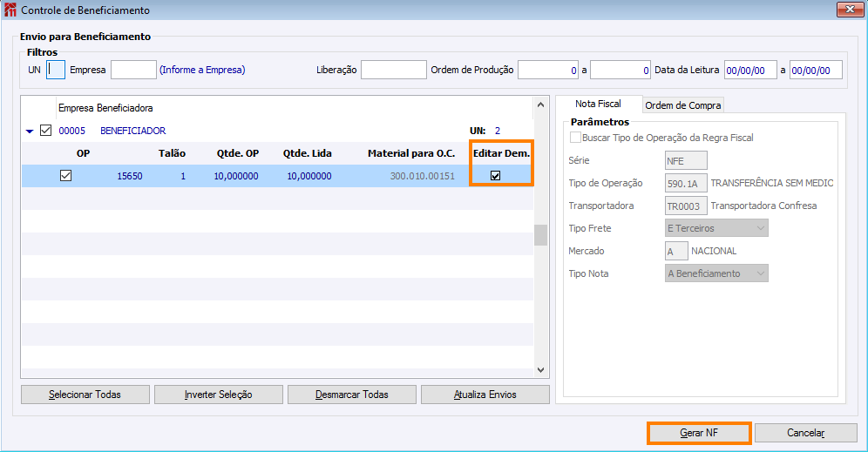Close the Controle de Beneficiamento window
This screenshot has height=452, width=868.
tap(850, 9)
